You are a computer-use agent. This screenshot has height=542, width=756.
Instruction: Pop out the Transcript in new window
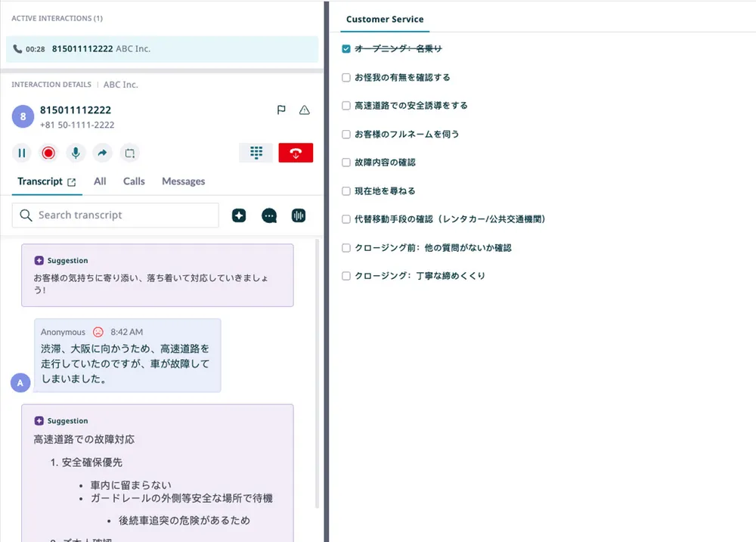click(72, 182)
